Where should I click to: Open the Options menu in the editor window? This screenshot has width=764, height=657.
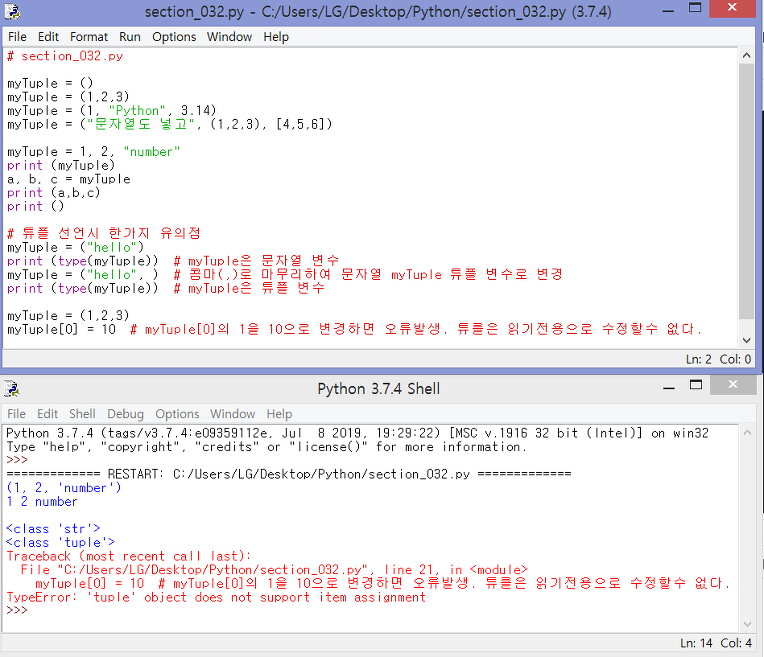(174, 37)
